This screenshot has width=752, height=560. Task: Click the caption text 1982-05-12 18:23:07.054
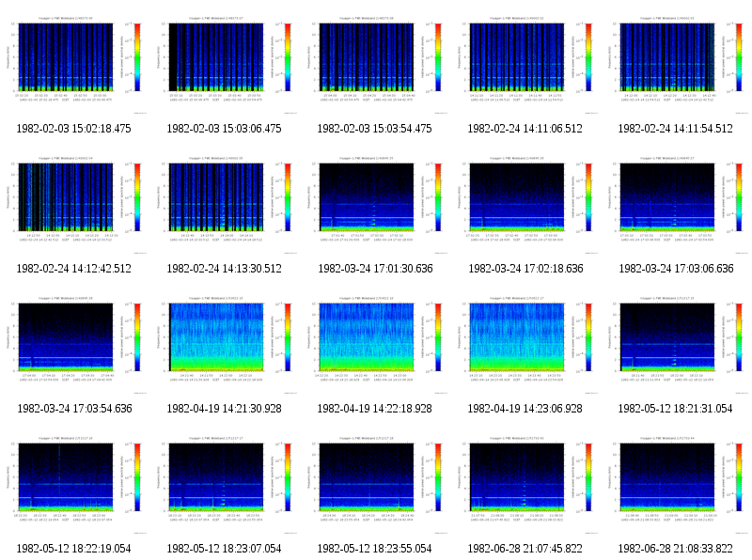pyautogui.click(x=224, y=549)
